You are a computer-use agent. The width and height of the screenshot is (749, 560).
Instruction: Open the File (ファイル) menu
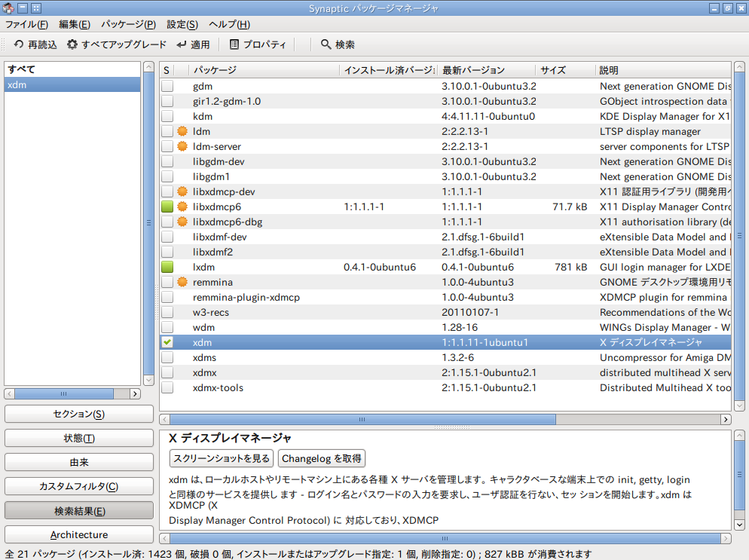tap(27, 24)
